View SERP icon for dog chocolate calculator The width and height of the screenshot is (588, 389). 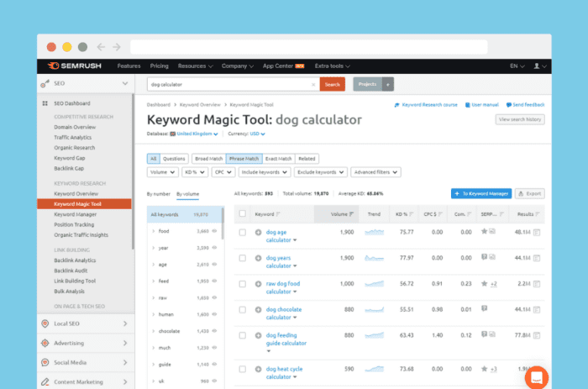point(537,310)
